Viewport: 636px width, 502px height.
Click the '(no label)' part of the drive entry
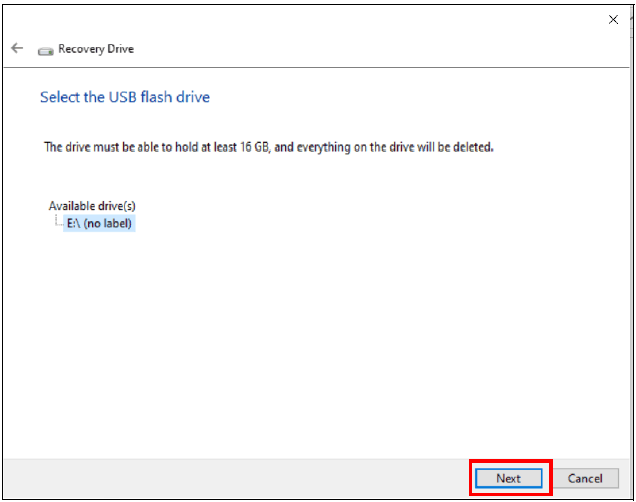(109, 224)
